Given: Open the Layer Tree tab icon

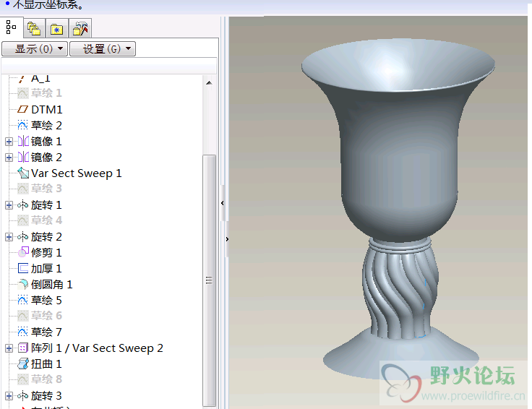Looking at the screenshot, I should click(34, 28).
